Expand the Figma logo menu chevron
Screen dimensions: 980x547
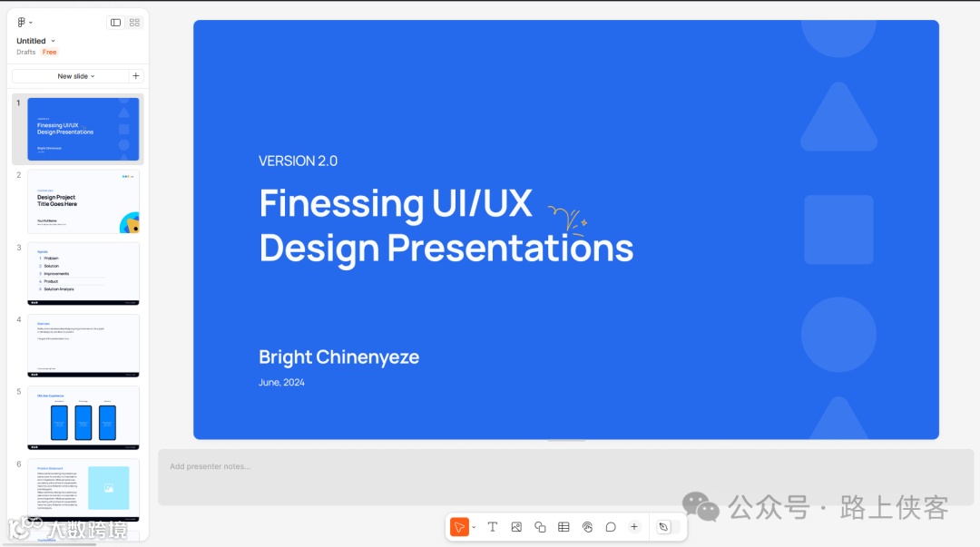(31, 23)
